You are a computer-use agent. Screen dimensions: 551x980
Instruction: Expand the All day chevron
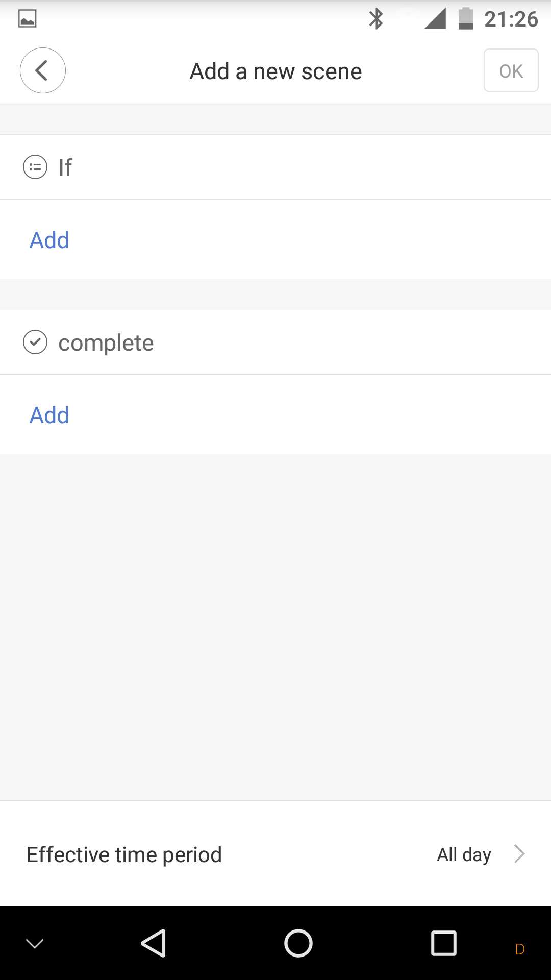(519, 854)
